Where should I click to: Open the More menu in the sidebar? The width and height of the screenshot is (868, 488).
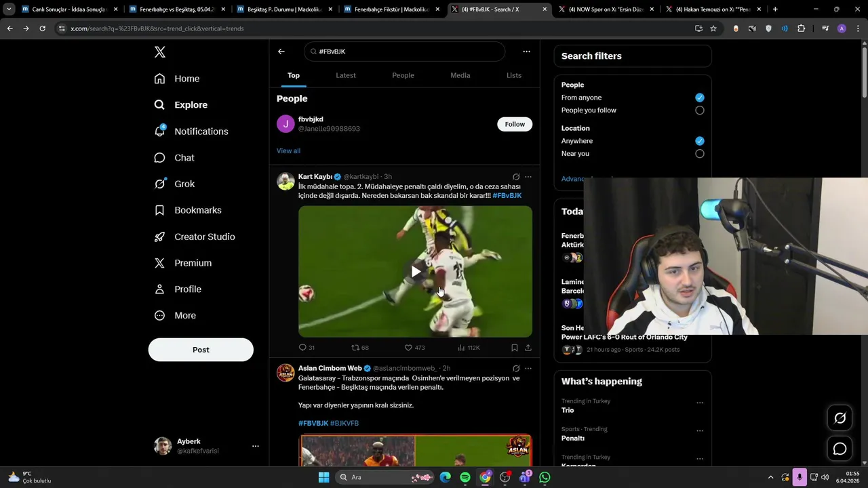coord(175,315)
